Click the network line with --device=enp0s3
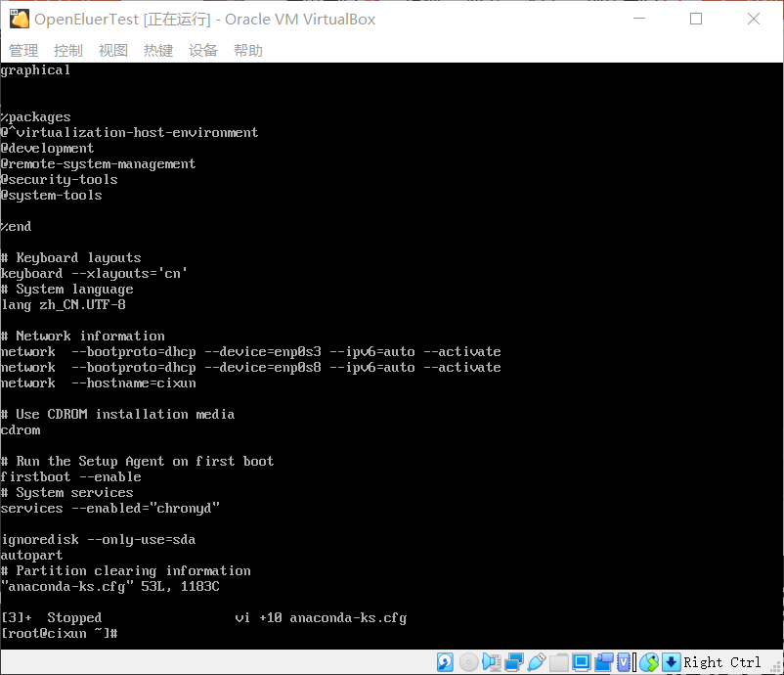Viewport: 784px width, 675px height. pos(250,352)
